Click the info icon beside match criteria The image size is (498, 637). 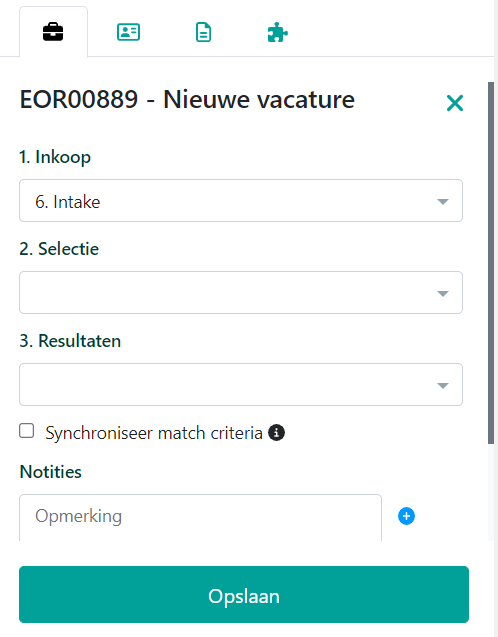point(277,432)
